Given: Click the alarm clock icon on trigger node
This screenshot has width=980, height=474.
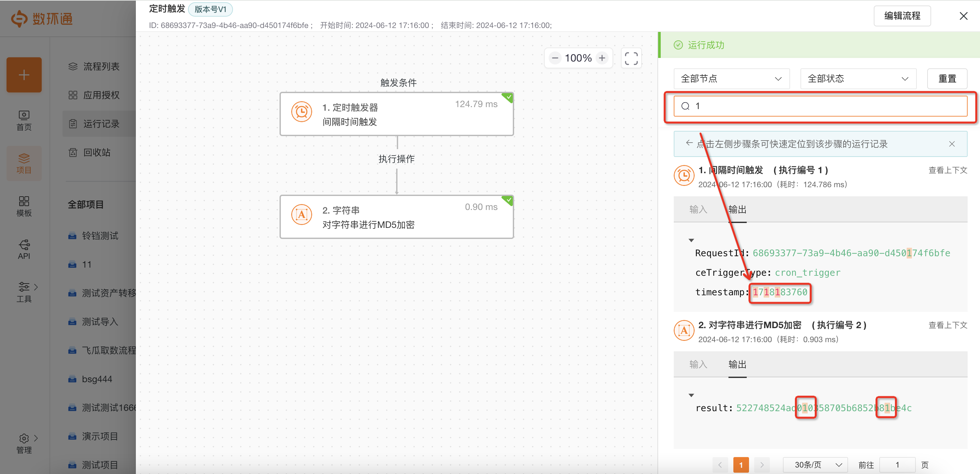Looking at the screenshot, I should [302, 112].
